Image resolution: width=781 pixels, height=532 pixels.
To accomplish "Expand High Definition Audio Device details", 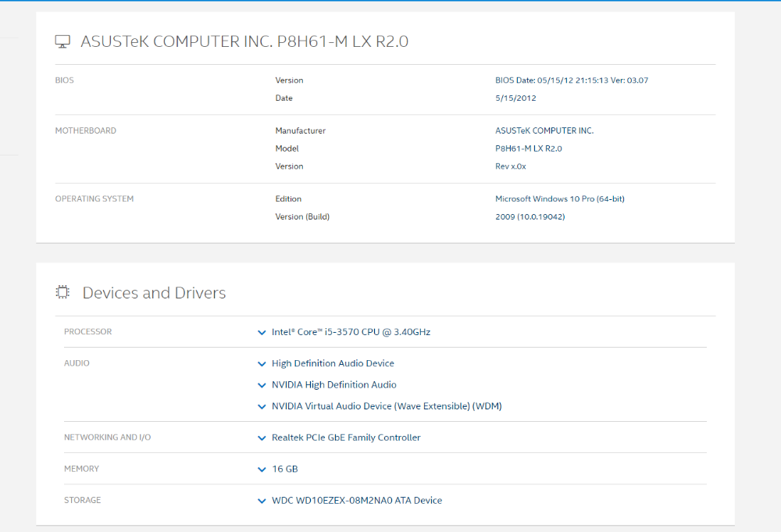I will coord(262,363).
